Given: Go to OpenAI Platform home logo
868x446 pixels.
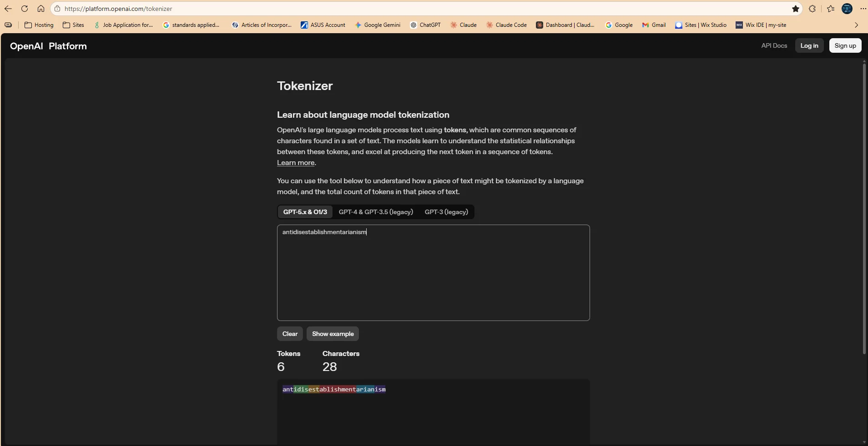Looking at the screenshot, I should coord(48,46).
